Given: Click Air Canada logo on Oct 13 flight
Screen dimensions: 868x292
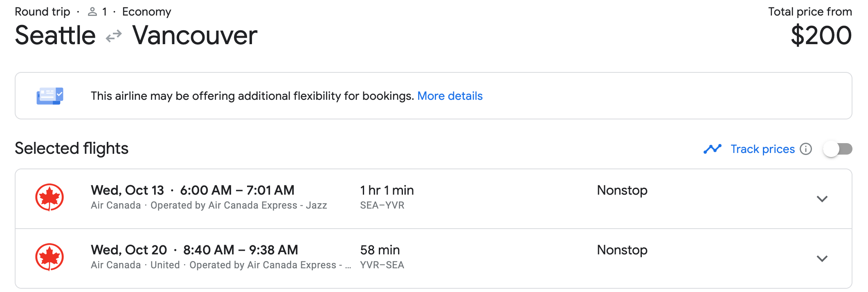Looking at the screenshot, I should coord(49,197).
